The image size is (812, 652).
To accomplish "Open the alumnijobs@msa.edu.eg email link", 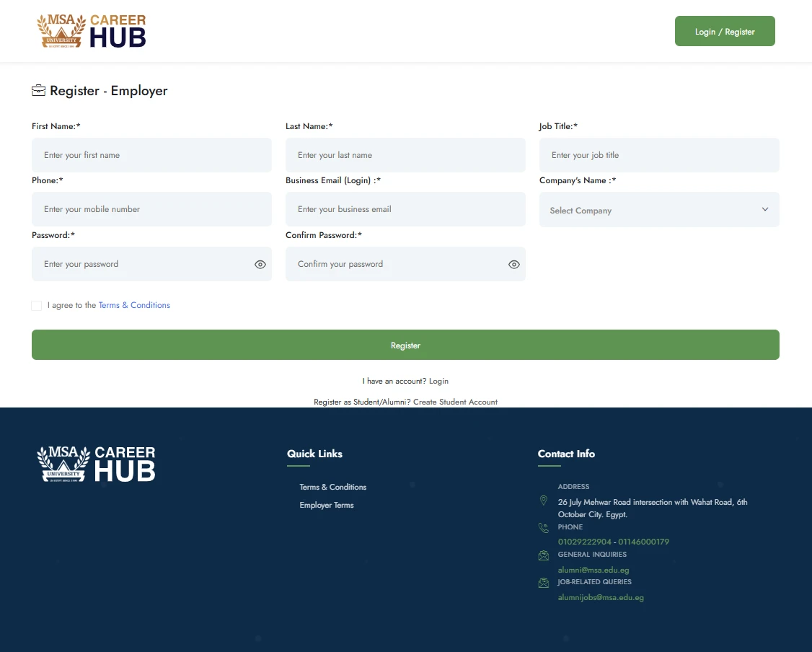I will click(x=601, y=598).
